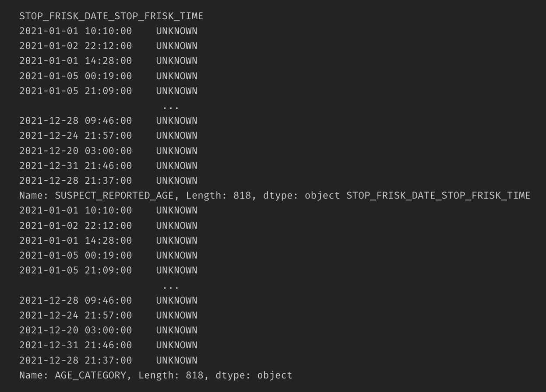Click the ellipsis in the SUSPECT_REPORTED_AGE output
Screen dimensions: 546x392
click(x=170, y=107)
